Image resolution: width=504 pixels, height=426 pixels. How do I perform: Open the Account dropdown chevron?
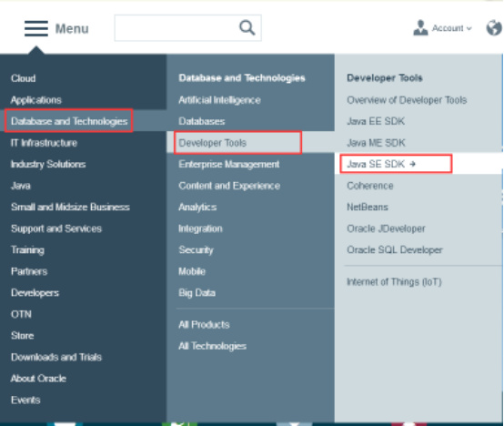[x=469, y=28]
